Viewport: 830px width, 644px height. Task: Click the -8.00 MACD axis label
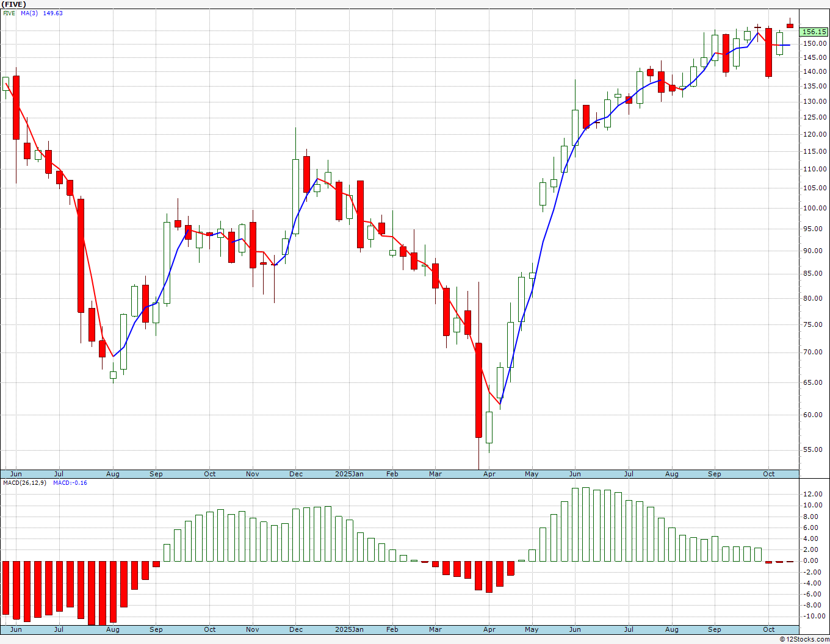(x=814, y=606)
